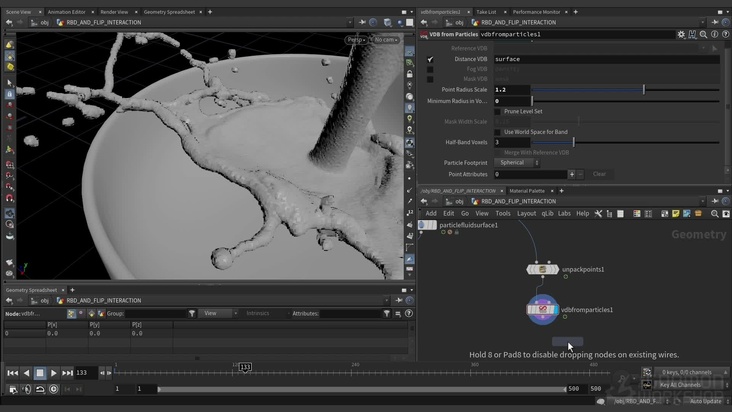
Task: Open the Key All Channels dropdown
Action: point(693,385)
